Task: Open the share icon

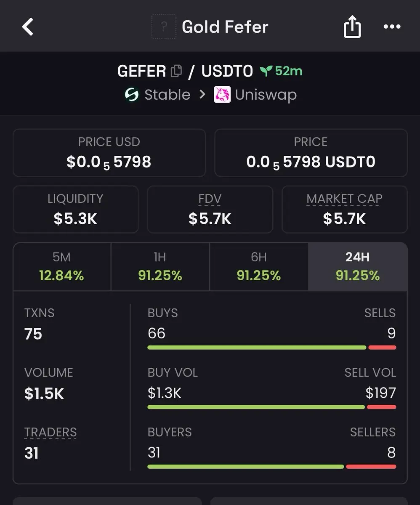Action: point(352,27)
